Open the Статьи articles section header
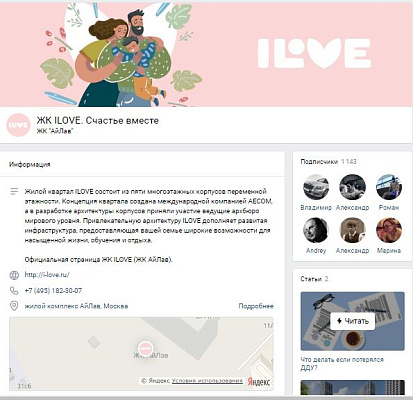 pos(311,279)
